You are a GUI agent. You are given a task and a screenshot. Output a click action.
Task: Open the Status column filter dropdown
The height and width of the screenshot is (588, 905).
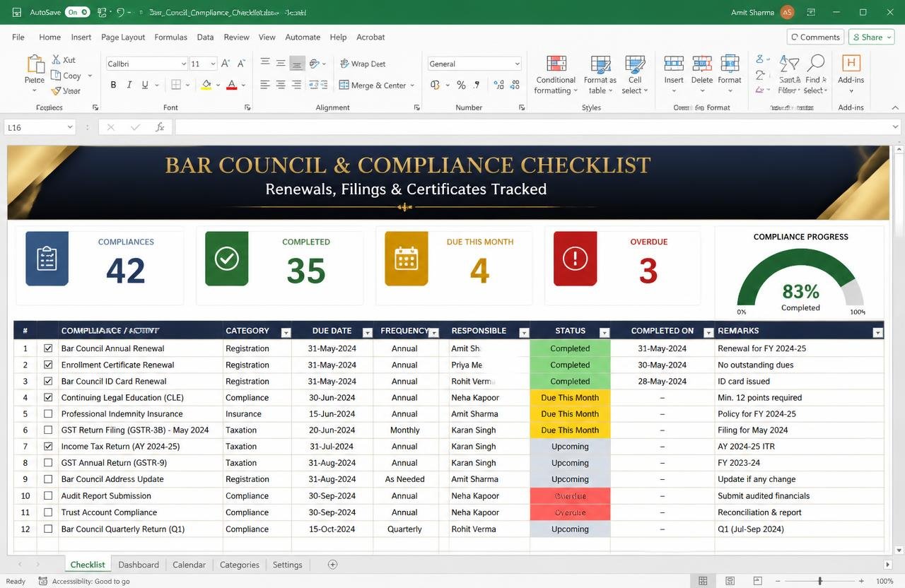pyautogui.click(x=605, y=332)
